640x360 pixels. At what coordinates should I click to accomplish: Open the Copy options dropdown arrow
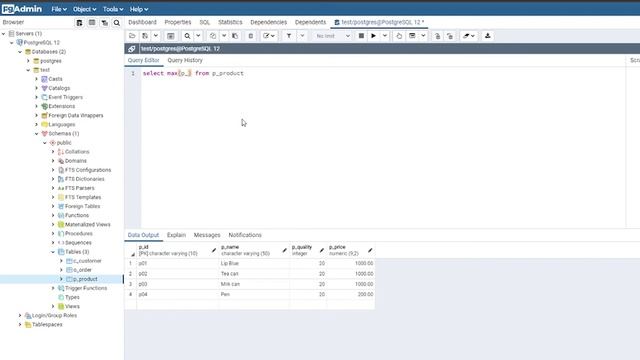tap(224, 36)
